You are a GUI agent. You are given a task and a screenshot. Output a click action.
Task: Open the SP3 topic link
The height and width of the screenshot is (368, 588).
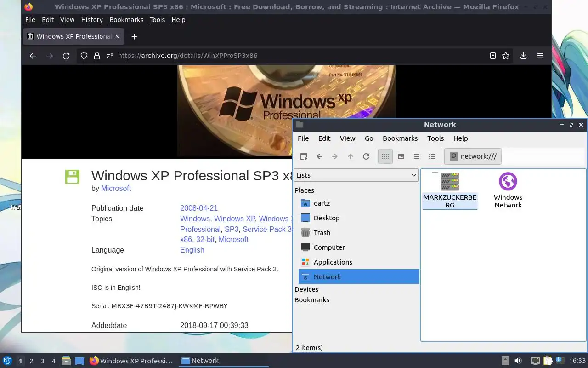(232, 230)
